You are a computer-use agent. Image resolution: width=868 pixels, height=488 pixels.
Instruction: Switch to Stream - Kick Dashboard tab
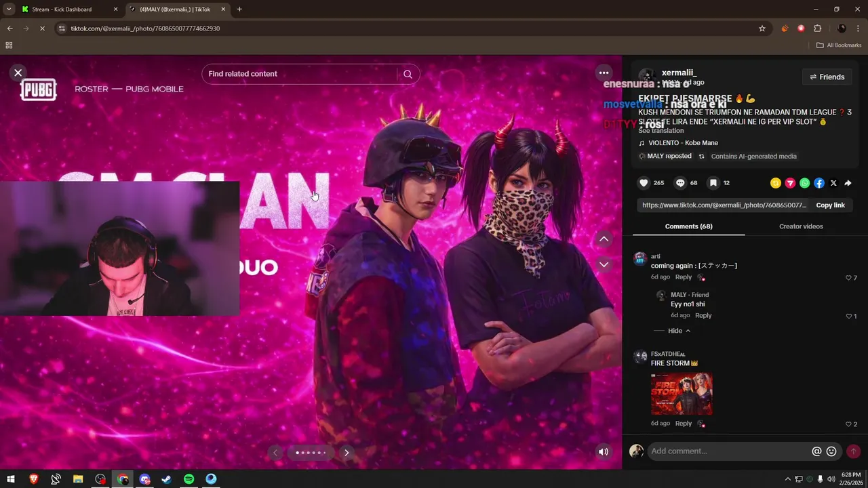[x=69, y=9]
